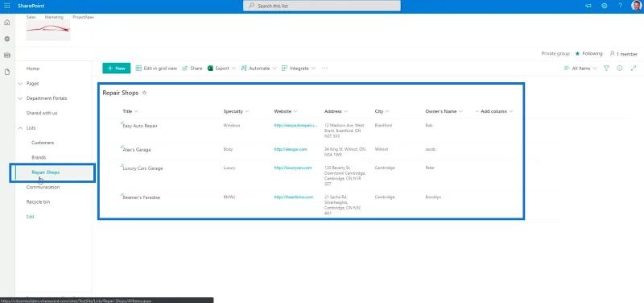
Task: Open the Export dropdown
Action: click(x=221, y=68)
